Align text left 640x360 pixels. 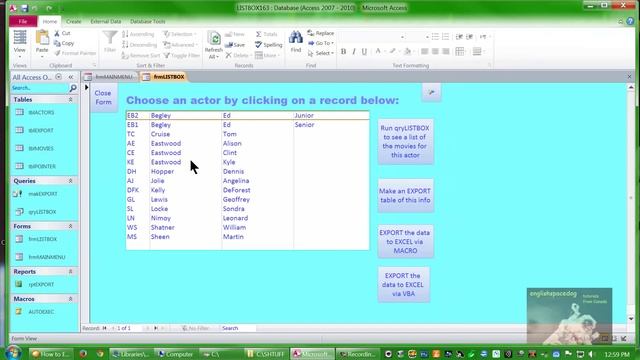tap(424, 51)
